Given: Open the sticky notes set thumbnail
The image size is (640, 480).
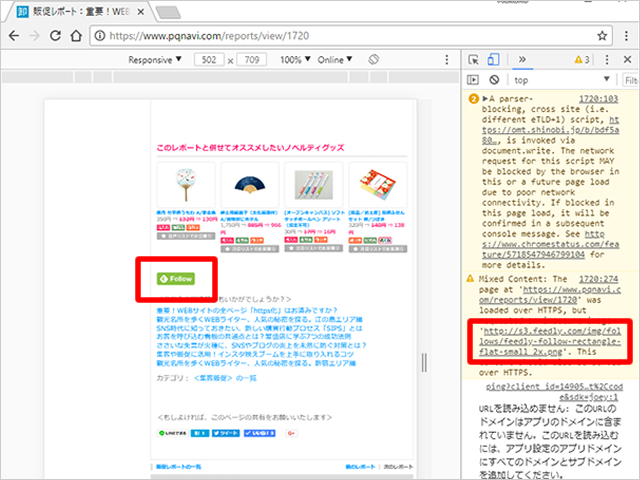Looking at the screenshot, I should [378, 185].
